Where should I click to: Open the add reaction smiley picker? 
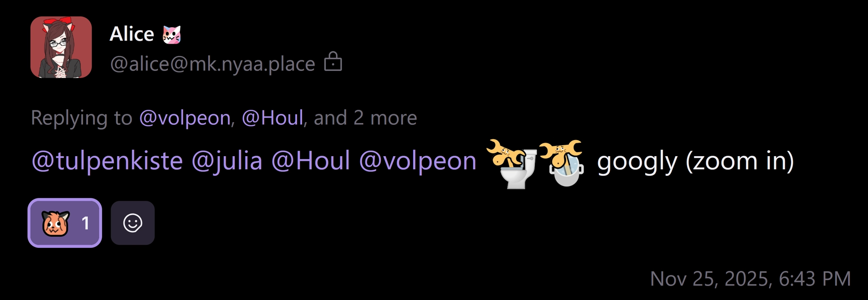(x=133, y=223)
